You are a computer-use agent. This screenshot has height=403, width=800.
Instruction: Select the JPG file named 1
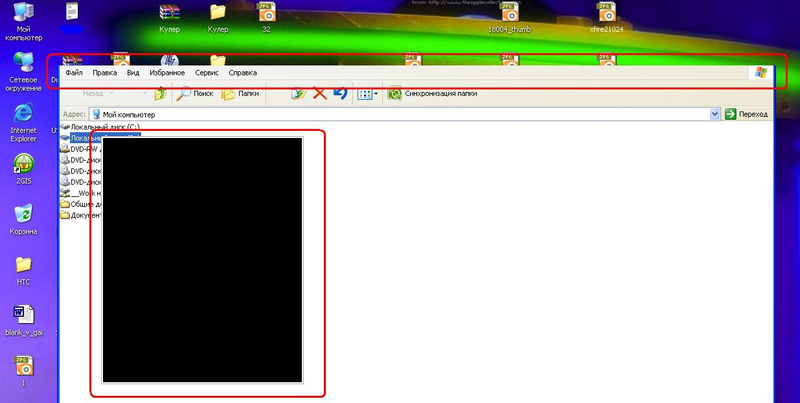click(23, 371)
